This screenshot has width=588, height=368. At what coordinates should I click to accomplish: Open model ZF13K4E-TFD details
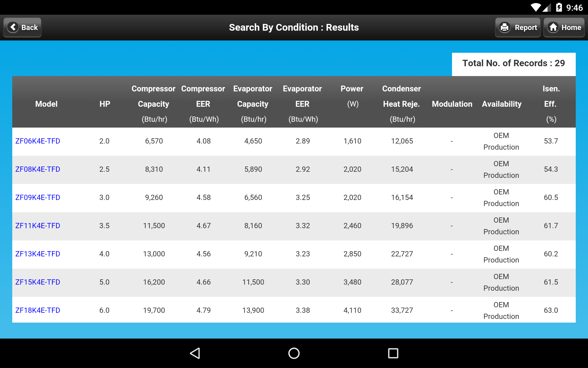[38, 254]
